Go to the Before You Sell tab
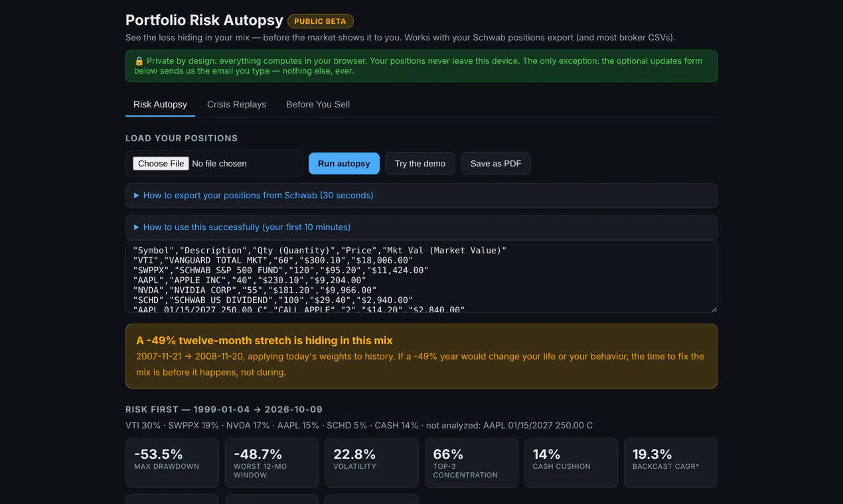Viewport: 843px width, 504px height. point(318,104)
